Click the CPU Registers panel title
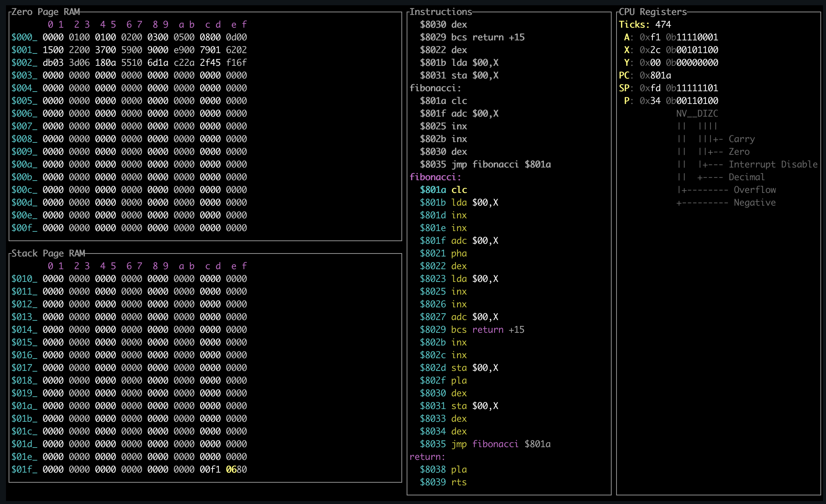 pyautogui.click(x=653, y=12)
